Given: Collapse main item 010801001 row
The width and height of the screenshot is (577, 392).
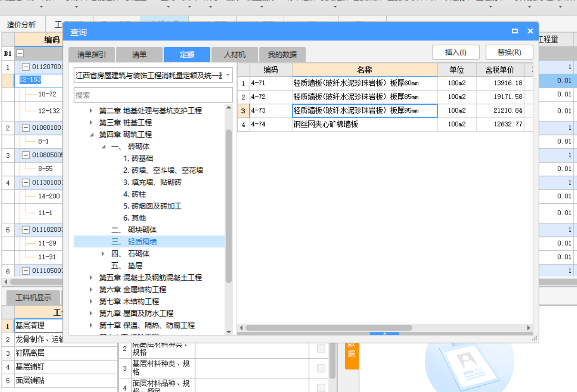Looking at the screenshot, I should click(26, 127).
